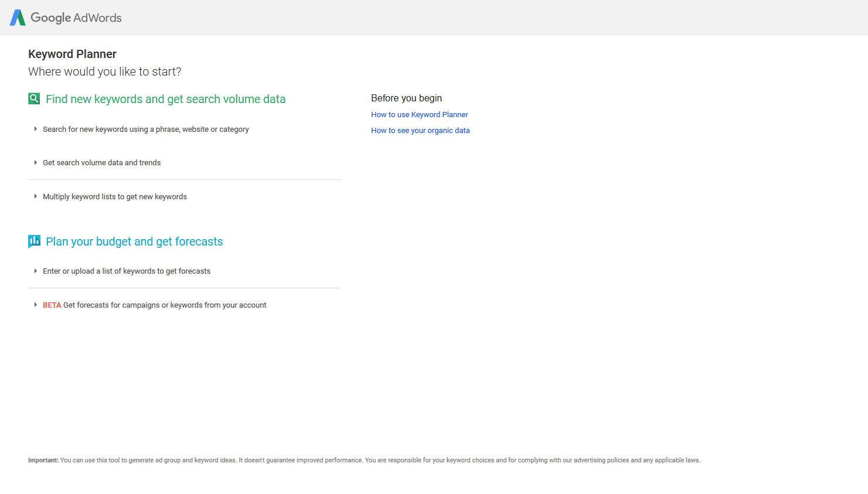
Task: Open How to see your organic data
Action: point(420,131)
